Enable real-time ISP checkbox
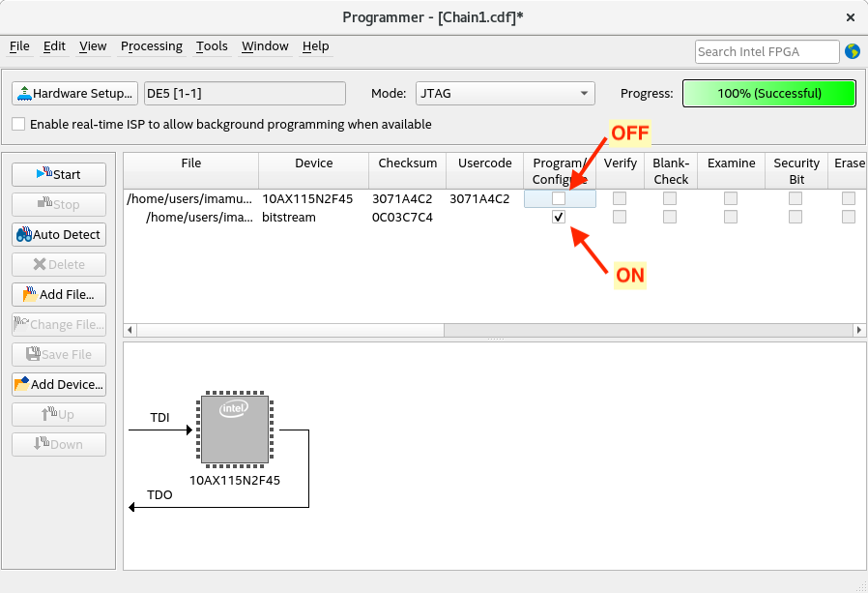 click(18, 124)
